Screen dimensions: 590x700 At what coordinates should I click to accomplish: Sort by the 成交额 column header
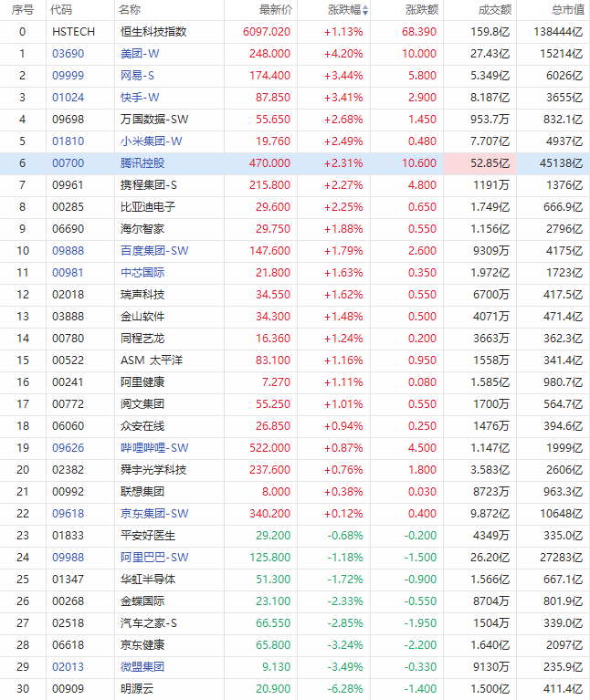tap(495, 10)
